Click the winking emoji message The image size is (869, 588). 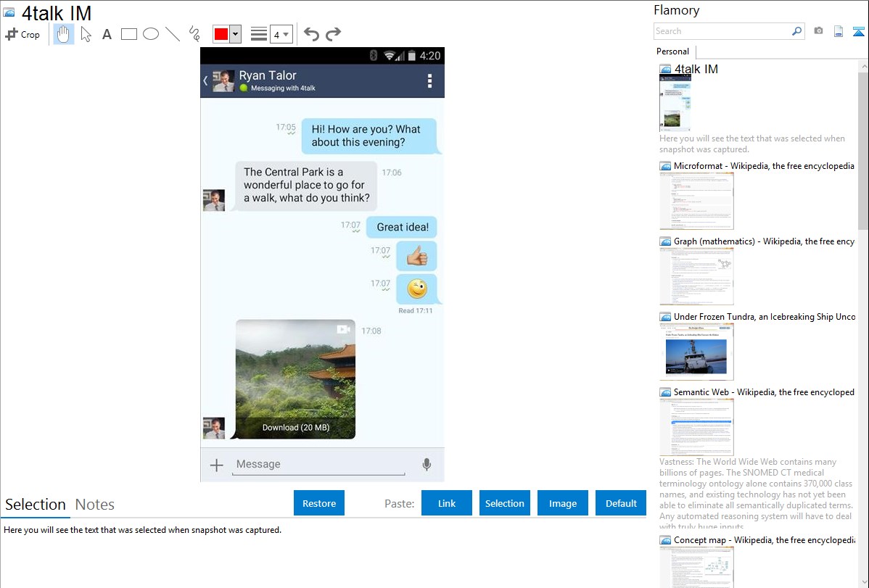click(x=417, y=289)
